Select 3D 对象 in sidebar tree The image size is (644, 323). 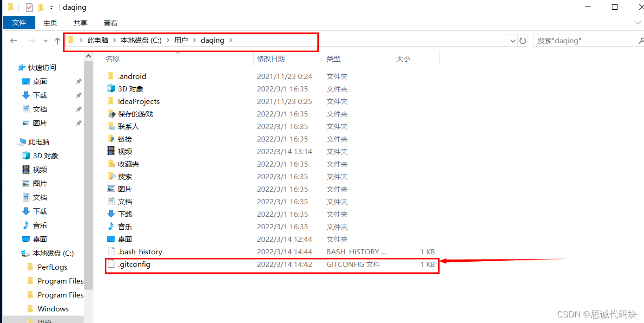tap(46, 156)
